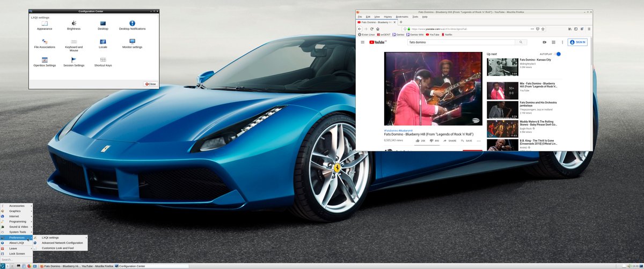Click SIGN IN button on YouTube
The height and width of the screenshot is (269, 644).
point(578,42)
